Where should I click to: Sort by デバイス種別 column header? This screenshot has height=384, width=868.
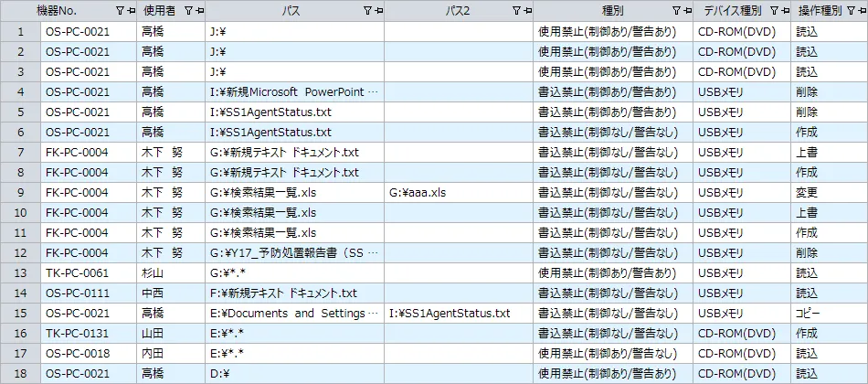tap(733, 11)
